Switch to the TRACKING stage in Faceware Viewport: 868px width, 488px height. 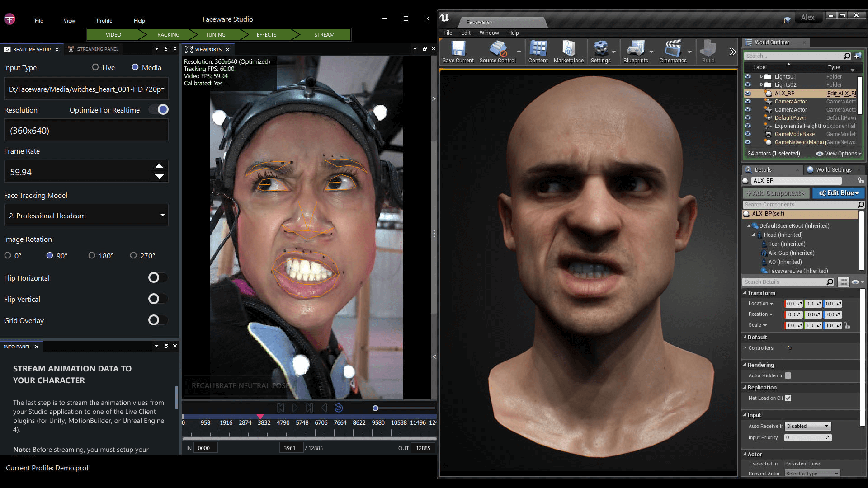point(167,34)
